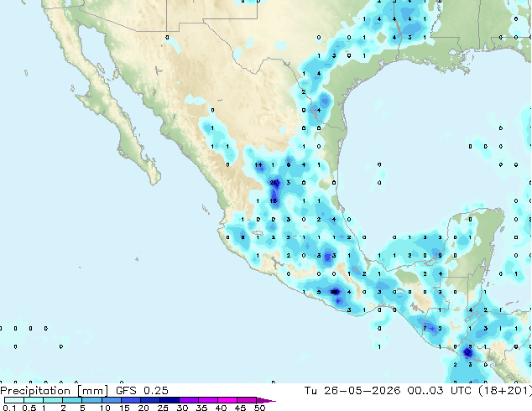Click the '25' legend scale label
This screenshot has height=411, width=532.
pyautogui.click(x=163, y=408)
